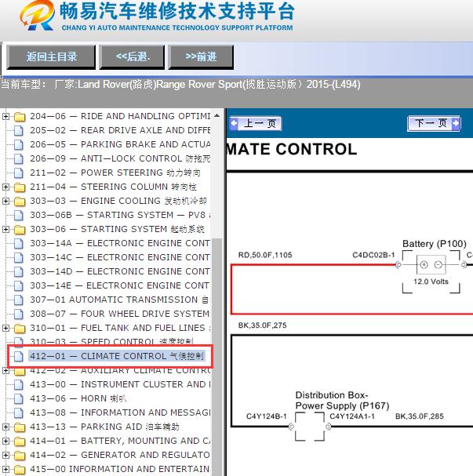Click folder icon of 211-04 Steering Column

[20, 187]
